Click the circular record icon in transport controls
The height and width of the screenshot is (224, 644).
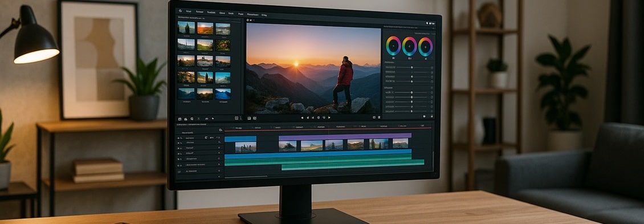[319, 117]
